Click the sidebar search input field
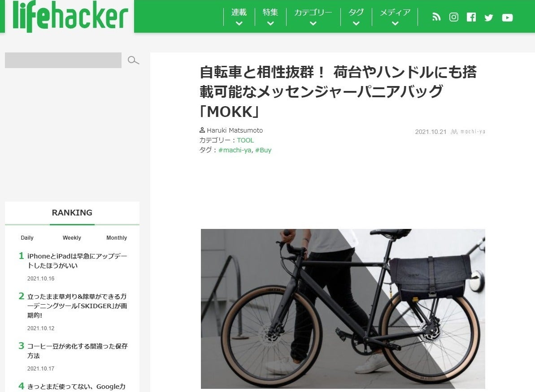This screenshot has width=535, height=392. pyautogui.click(x=63, y=60)
